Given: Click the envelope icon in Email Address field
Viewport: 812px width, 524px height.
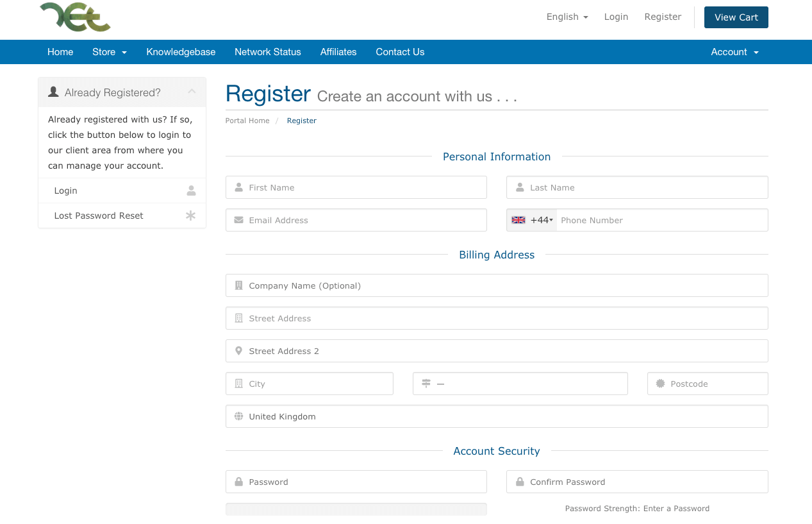Looking at the screenshot, I should click(238, 220).
